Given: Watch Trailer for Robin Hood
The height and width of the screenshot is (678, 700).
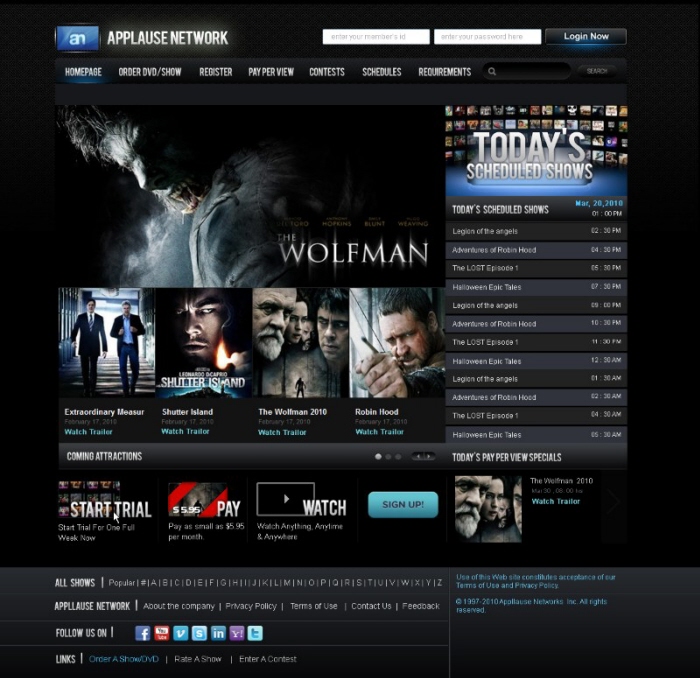Looking at the screenshot, I should pyautogui.click(x=379, y=432).
